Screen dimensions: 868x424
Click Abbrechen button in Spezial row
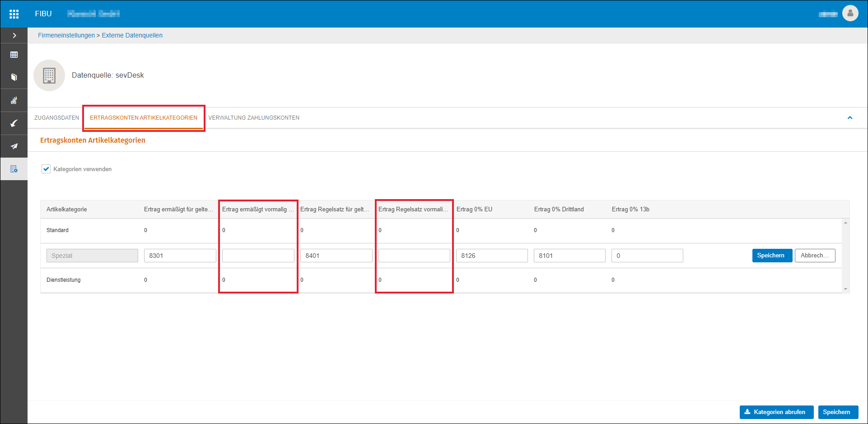tap(815, 256)
